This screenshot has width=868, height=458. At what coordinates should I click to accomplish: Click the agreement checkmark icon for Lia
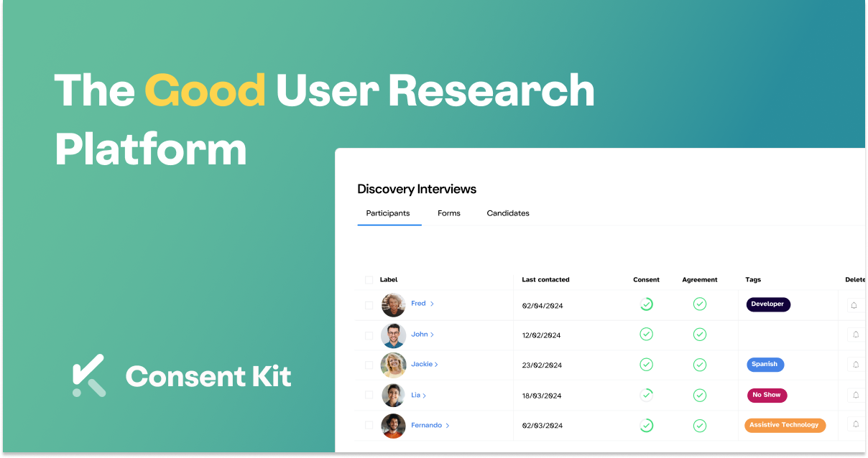(x=700, y=395)
